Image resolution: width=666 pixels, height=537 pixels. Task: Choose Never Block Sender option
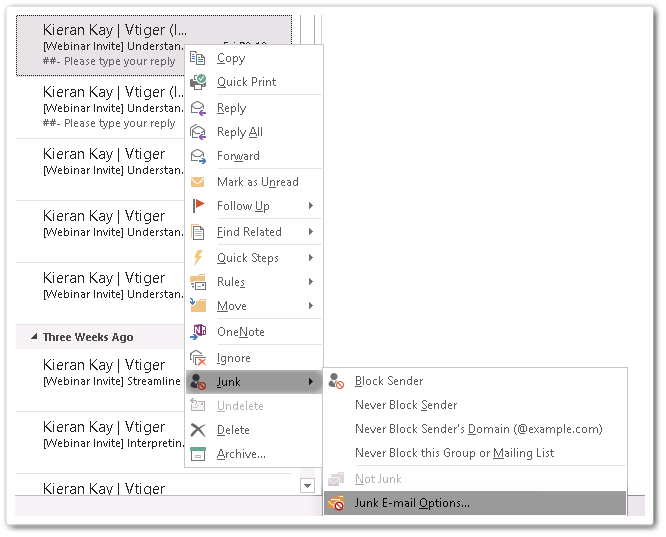pyautogui.click(x=475, y=405)
